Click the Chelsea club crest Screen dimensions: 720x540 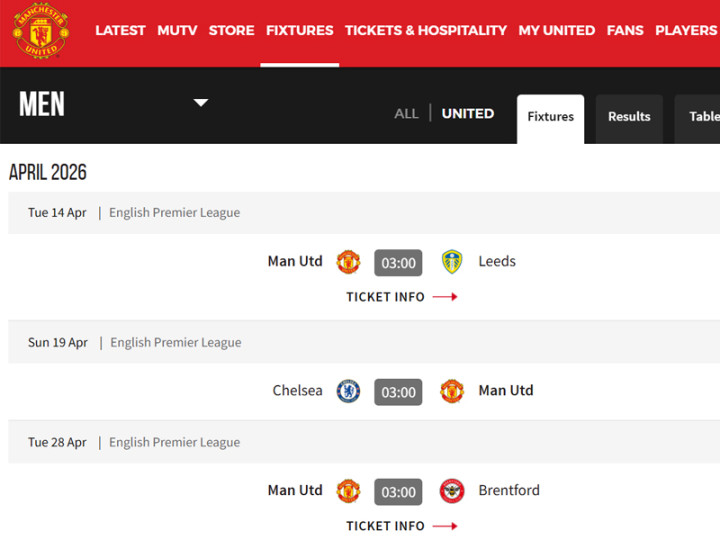(348, 391)
